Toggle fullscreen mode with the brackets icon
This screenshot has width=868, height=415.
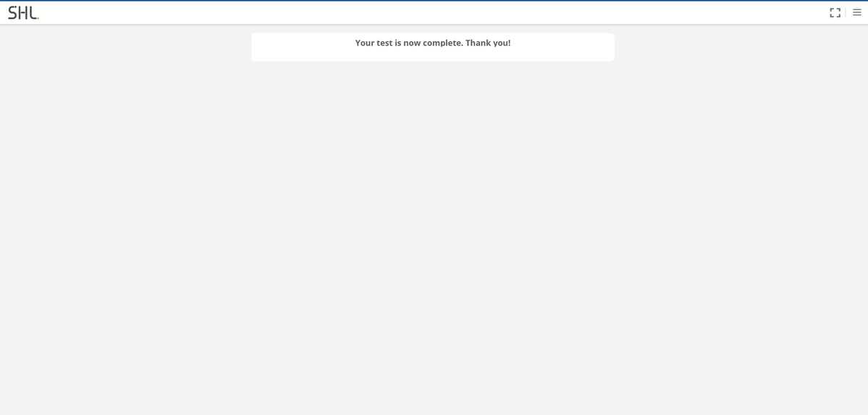(x=835, y=13)
